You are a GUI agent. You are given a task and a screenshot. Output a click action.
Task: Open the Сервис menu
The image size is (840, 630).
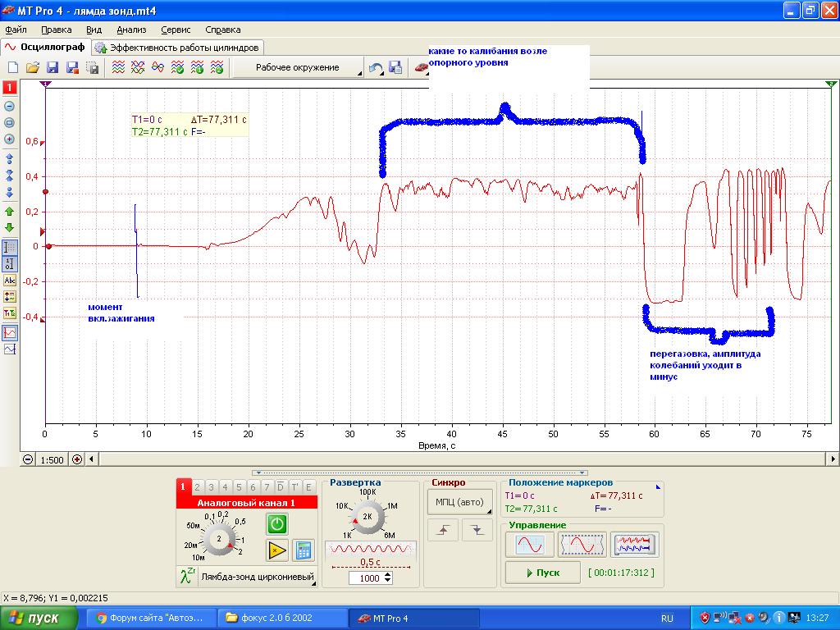(x=176, y=30)
